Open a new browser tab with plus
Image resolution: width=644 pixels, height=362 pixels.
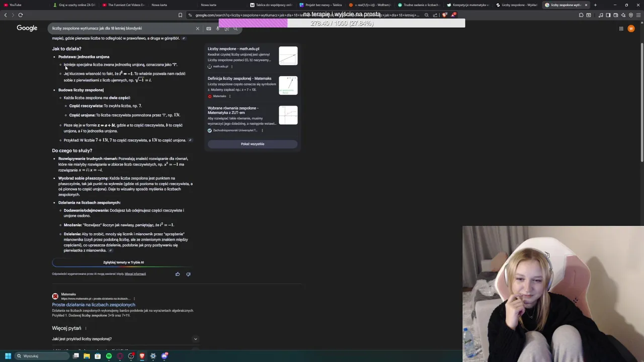(x=595, y=5)
